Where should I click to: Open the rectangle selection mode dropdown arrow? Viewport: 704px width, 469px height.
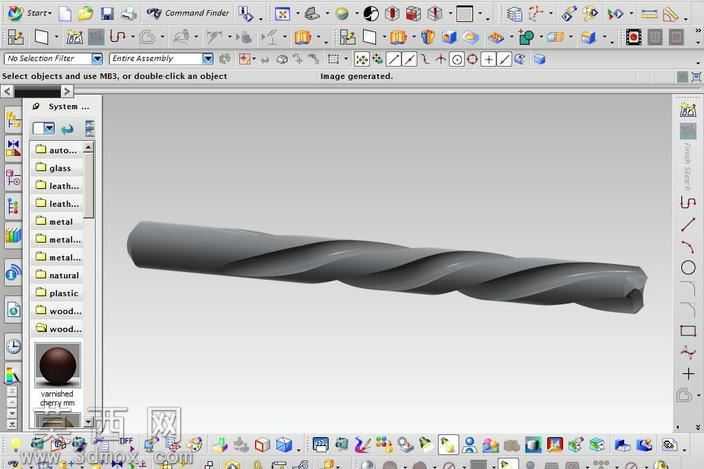point(346,59)
